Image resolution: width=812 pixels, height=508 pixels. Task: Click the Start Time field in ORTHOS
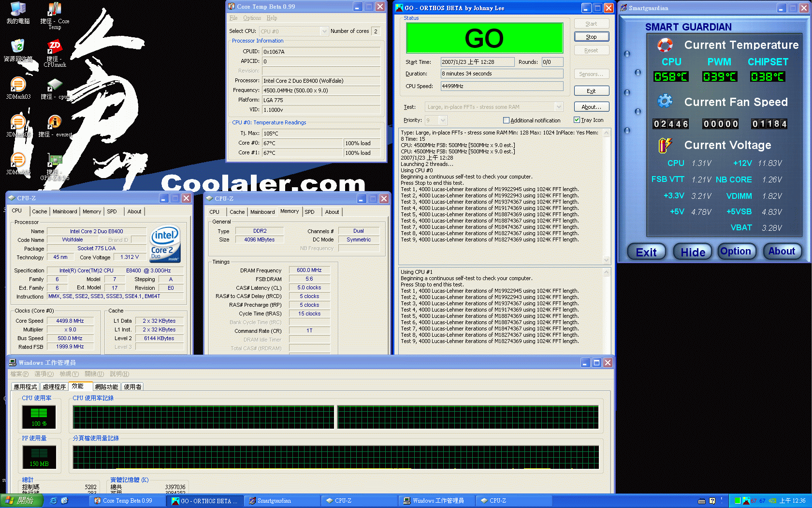pyautogui.click(x=478, y=62)
